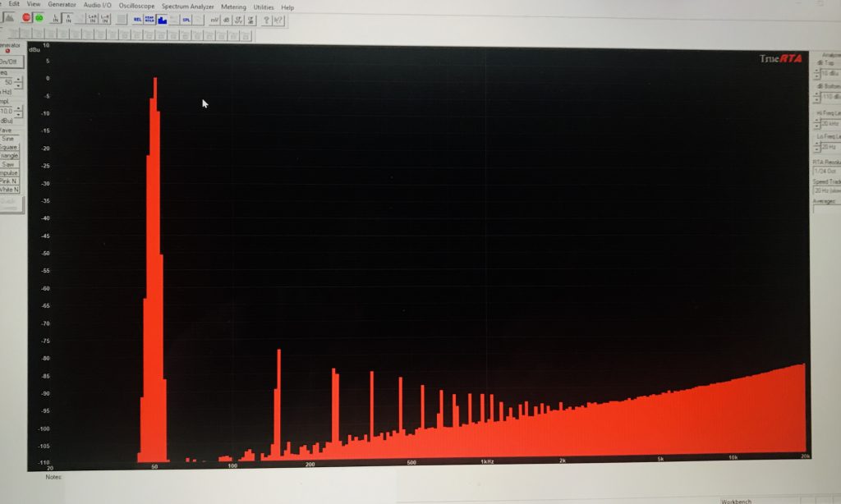Image resolution: width=841 pixels, height=504 pixels.
Task: Select the Saw waveform button
Action: pos(8,164)
